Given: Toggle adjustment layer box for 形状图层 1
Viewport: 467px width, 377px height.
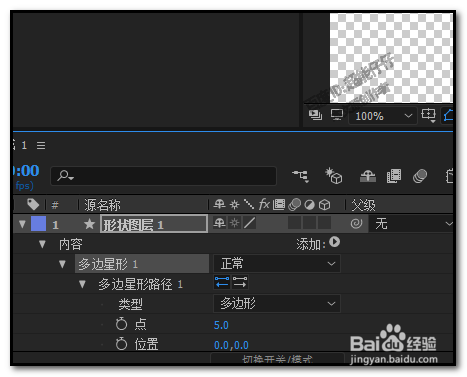Looking at the screenshot, I should point(309,223).
